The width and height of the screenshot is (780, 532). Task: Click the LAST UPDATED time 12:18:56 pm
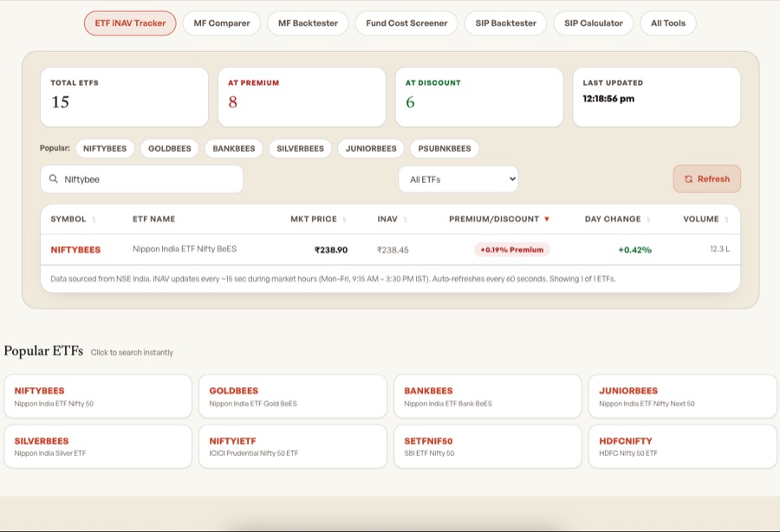[608, 99]
